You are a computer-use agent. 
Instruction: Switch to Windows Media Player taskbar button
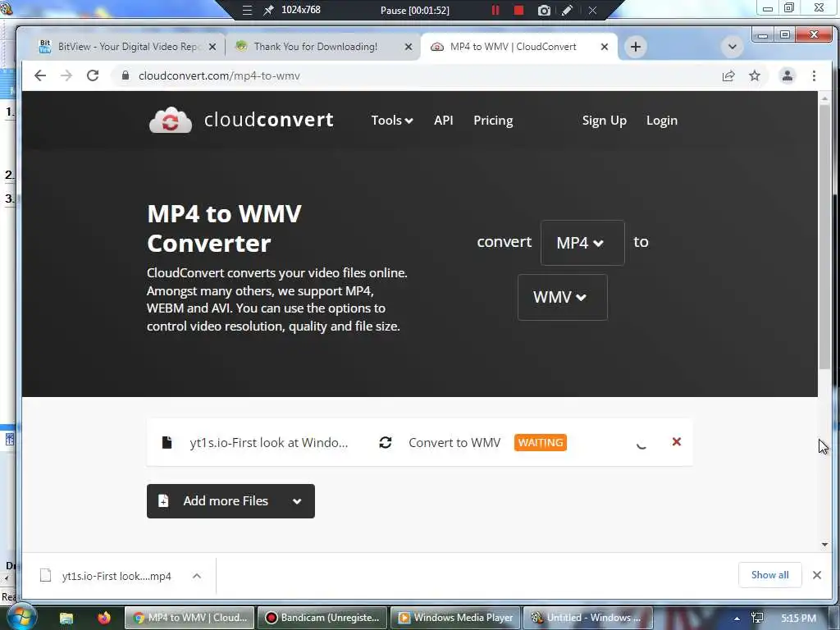454,618
